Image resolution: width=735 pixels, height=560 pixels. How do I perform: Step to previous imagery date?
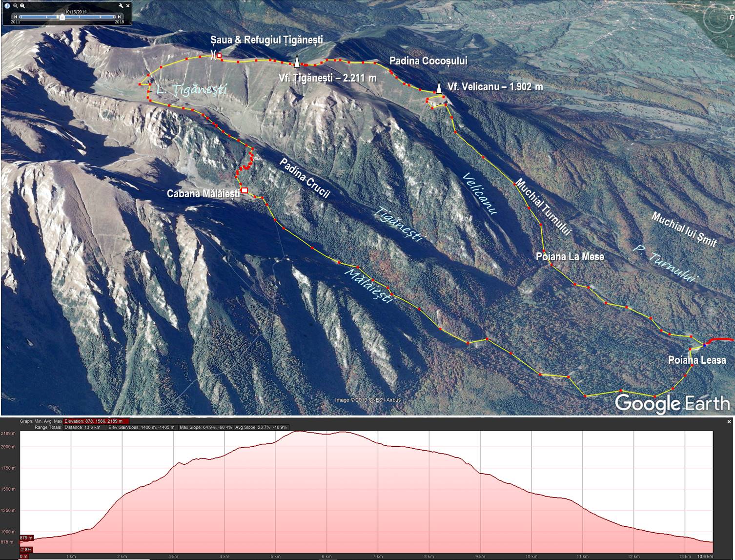click(x=16, y=17)
